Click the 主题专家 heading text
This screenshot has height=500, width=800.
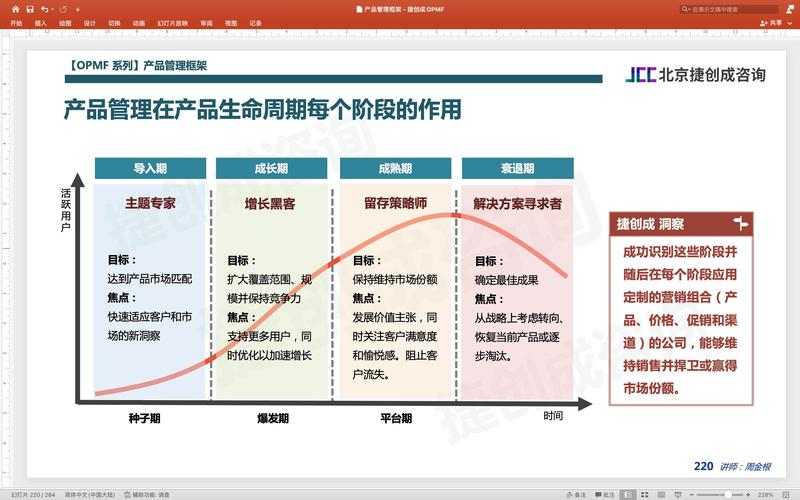pyautogui.click(x=151, y=204)
